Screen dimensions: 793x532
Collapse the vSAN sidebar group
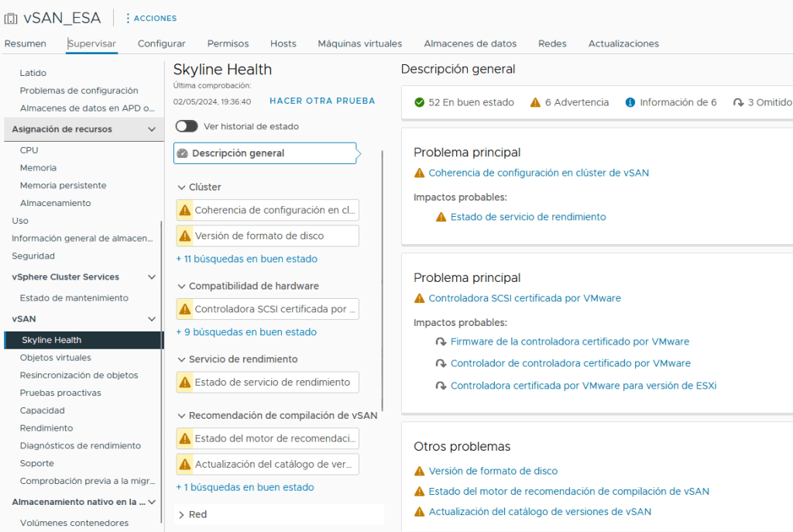point(152,319)
